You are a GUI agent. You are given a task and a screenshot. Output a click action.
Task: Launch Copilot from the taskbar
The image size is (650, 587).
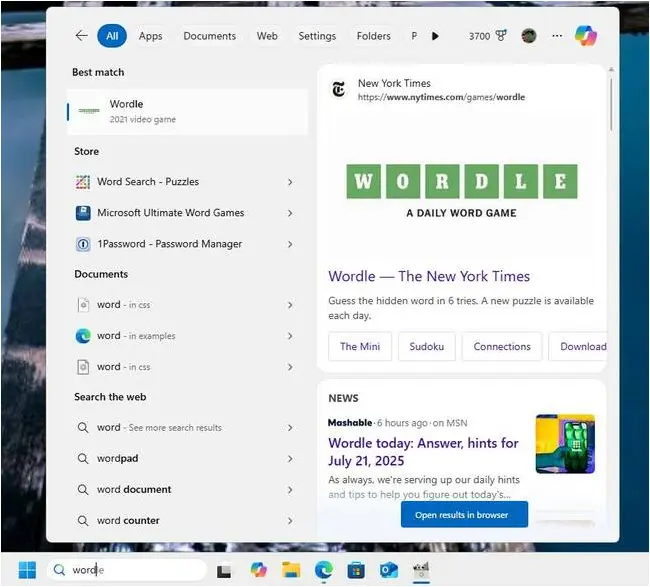[259, 570]
